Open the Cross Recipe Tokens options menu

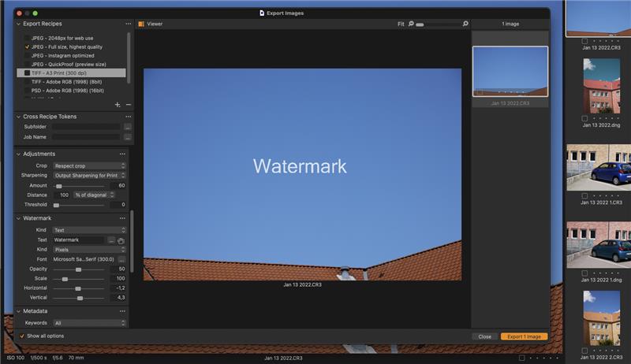click(x=128, y=117)
